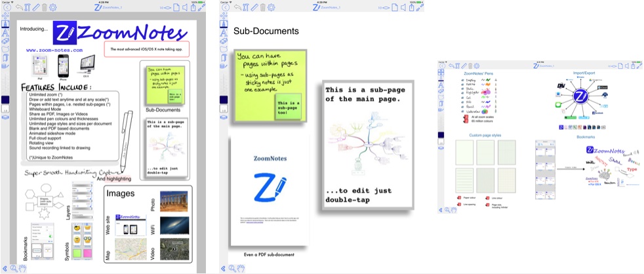
Task: Tap speaker icon on Sub-Documents page toolbar
Action: click(x=403, y=7)
